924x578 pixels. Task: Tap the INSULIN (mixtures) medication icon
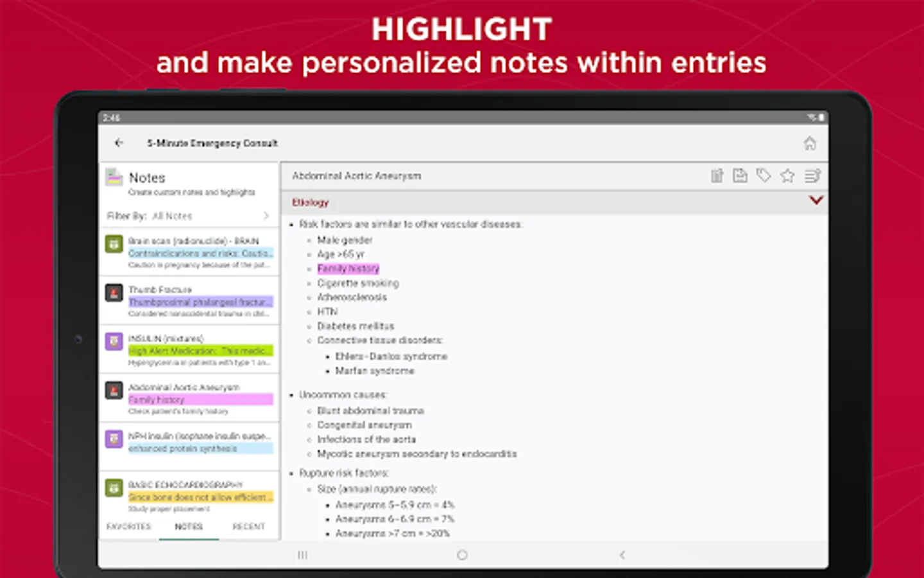tap(114, 342)
